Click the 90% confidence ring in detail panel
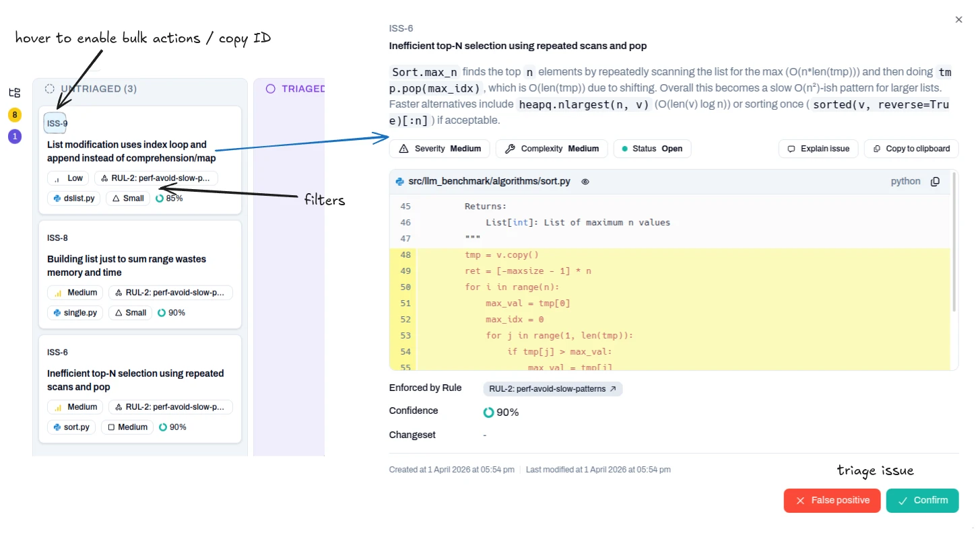Viewport: 980px width, 535px height. (x=489, y=413)
